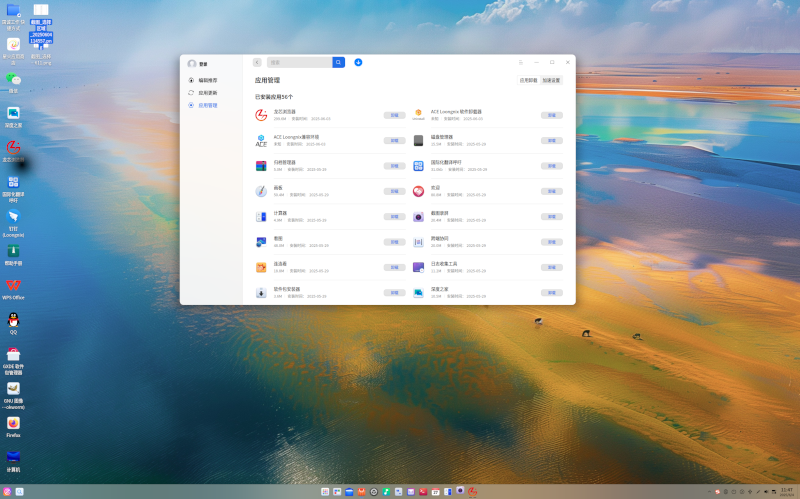The height and width of the screenshot is (499, 800).
Task: Click the 画板 paintbrush icon in list
Action: tap(261, 191)
